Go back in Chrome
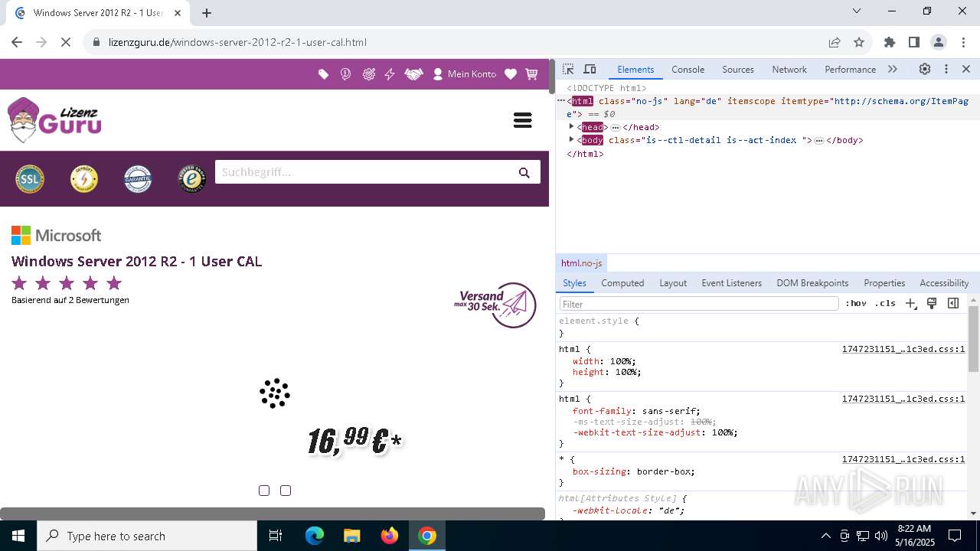 tap(17, 42)
